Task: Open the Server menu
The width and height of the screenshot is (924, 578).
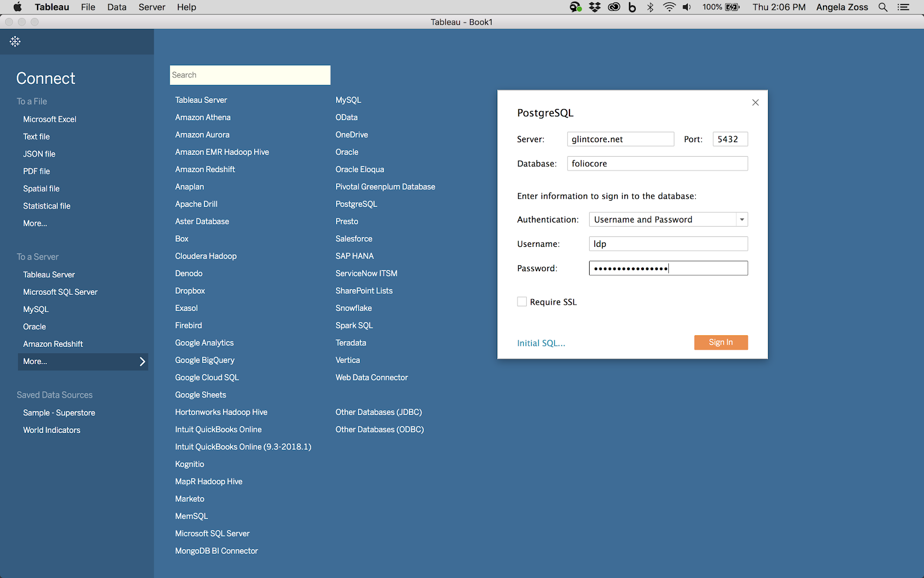Action: [152, 7]
